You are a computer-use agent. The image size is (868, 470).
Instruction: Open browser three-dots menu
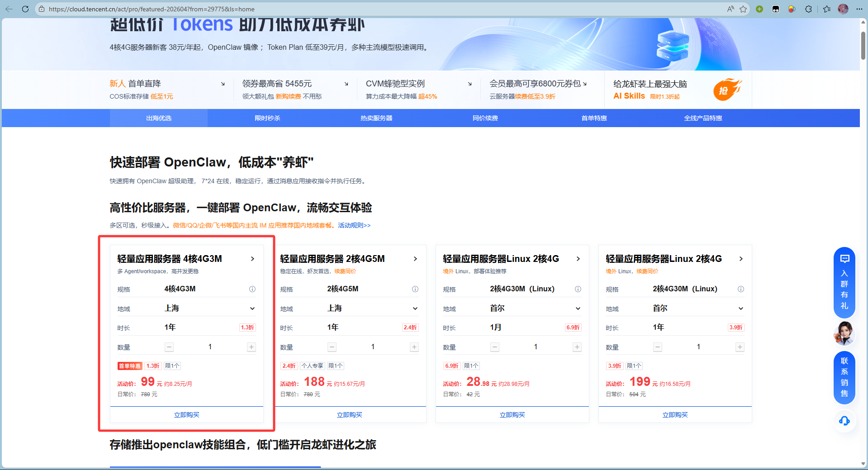click(x=859, y=9)
